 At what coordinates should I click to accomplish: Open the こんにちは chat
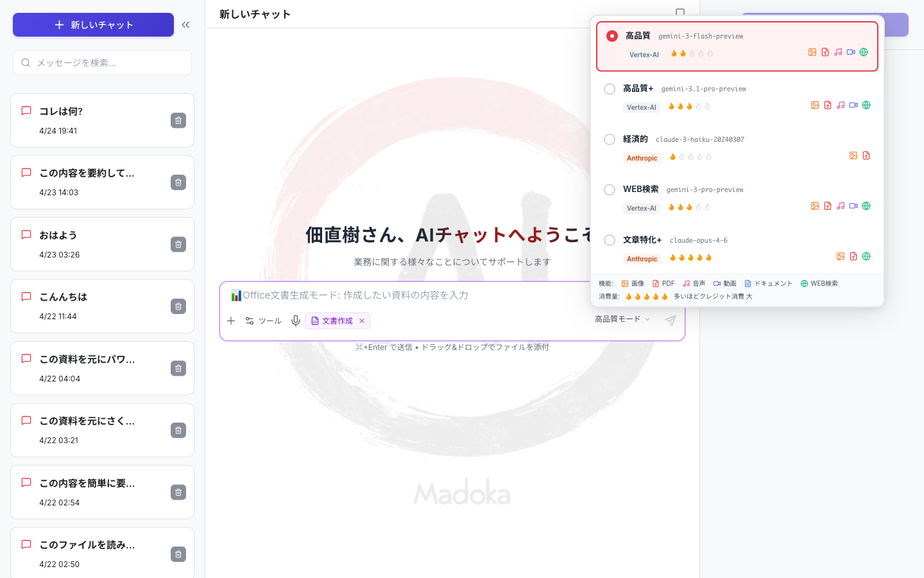(102, 306)
